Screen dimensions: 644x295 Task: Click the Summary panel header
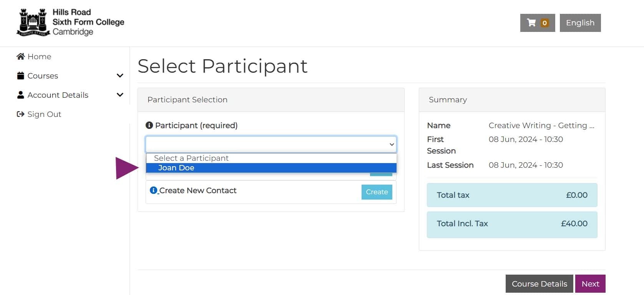click(x=512, y=100)
